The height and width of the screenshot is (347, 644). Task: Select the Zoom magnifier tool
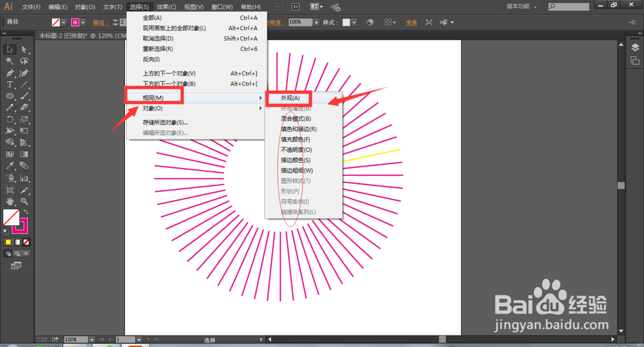tap(24, 202)
